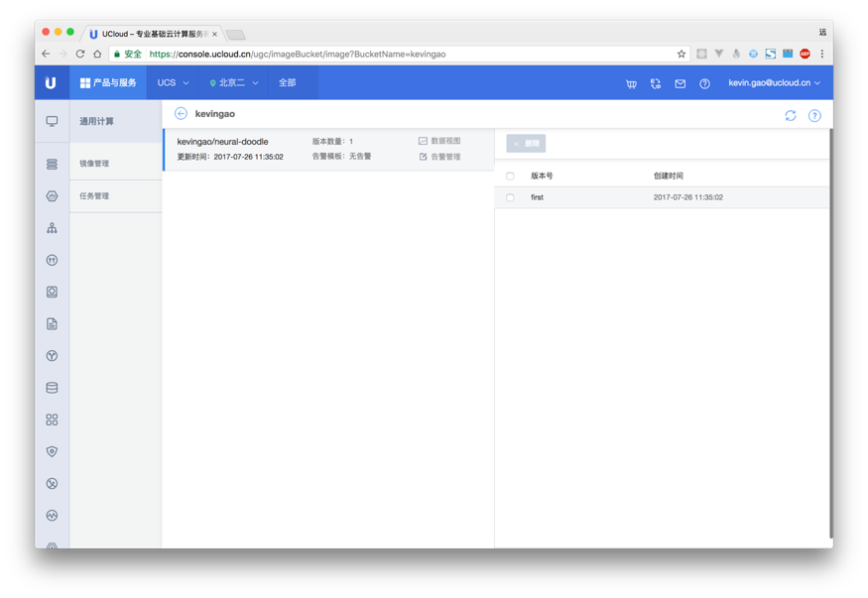Select the 全部 header item
The height and width of the screenshot is (598, 868).
coord(288,83)
